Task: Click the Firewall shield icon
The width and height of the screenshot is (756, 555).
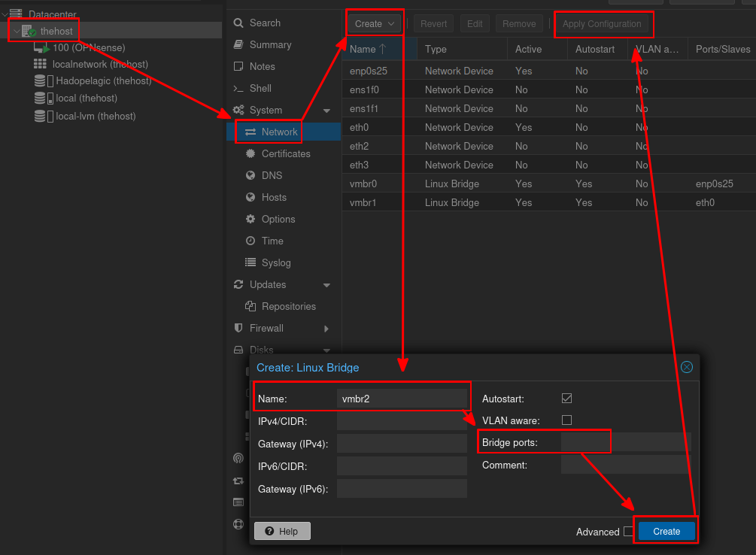Action: coord(238,328)
